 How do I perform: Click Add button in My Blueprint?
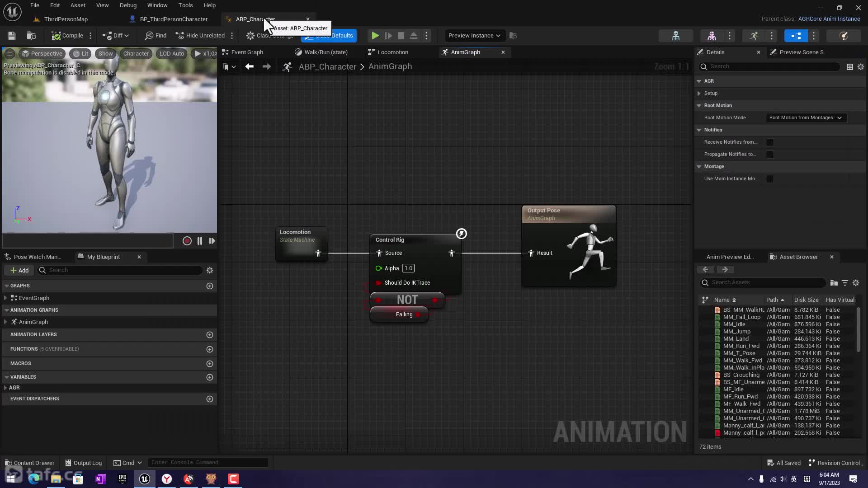coord(19,270)
